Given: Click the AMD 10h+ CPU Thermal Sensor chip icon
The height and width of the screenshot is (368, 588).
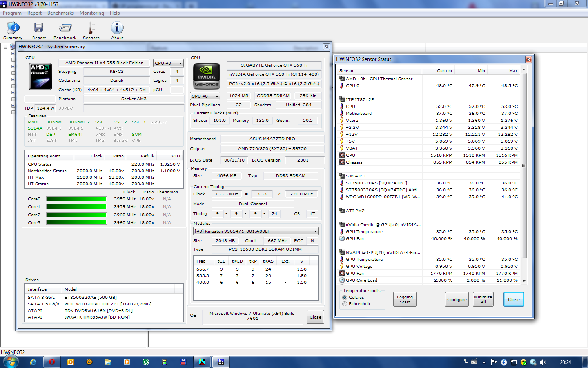Looking at the screenshot, I should pyautogui.click(x=342, y=79).
